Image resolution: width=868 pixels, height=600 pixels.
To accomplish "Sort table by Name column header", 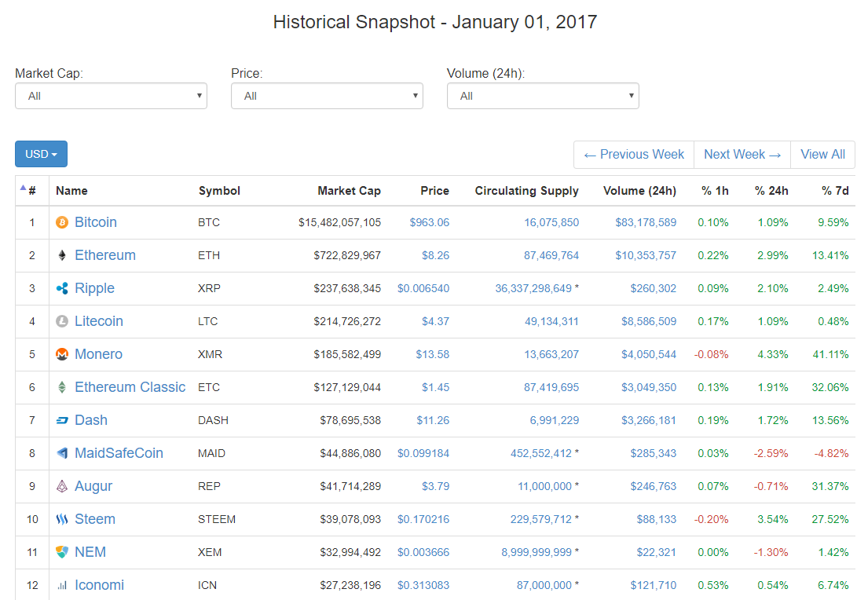I will click(x=71, y=191).
